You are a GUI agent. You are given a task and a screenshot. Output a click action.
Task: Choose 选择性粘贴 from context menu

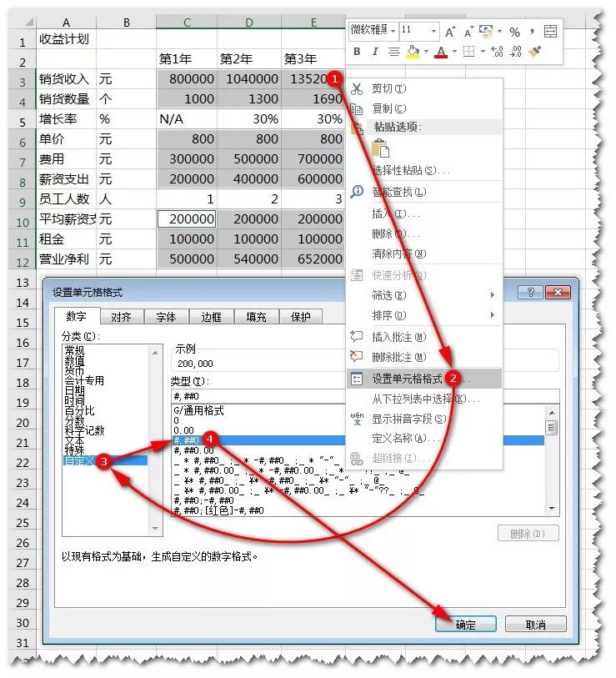click(424, 170)
